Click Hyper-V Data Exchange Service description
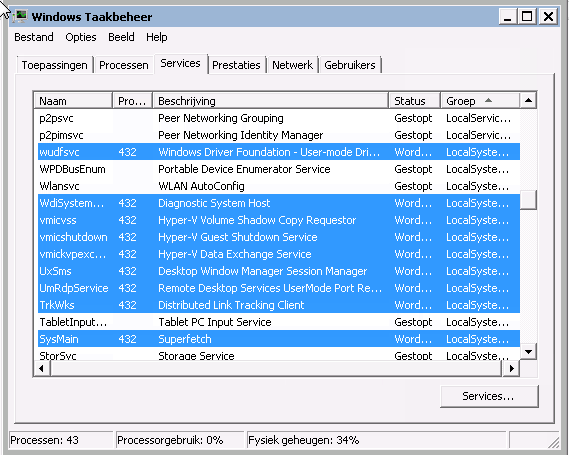Viewport: 569px width, 455px height. click(x=234, y=254)
